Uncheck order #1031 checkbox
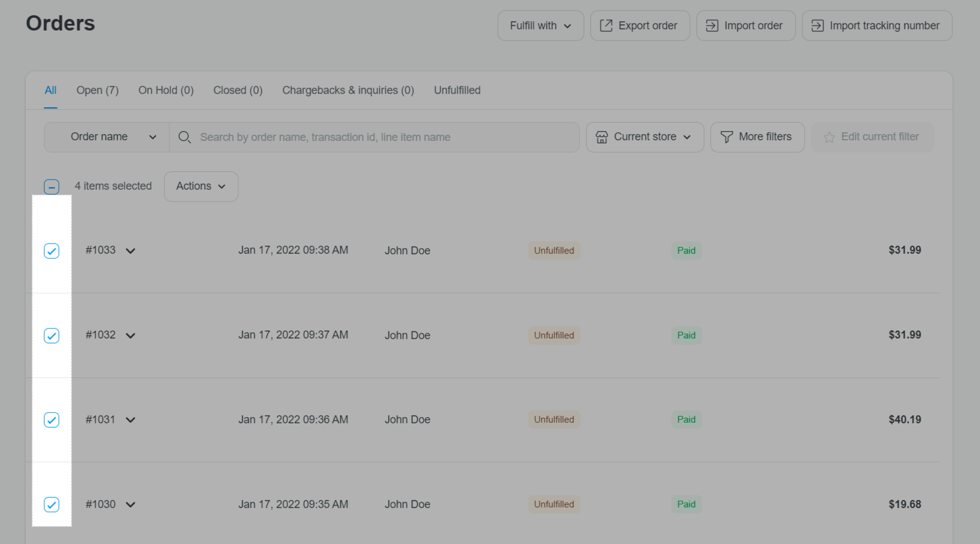980x544 pixels. [x=51, y=420]
